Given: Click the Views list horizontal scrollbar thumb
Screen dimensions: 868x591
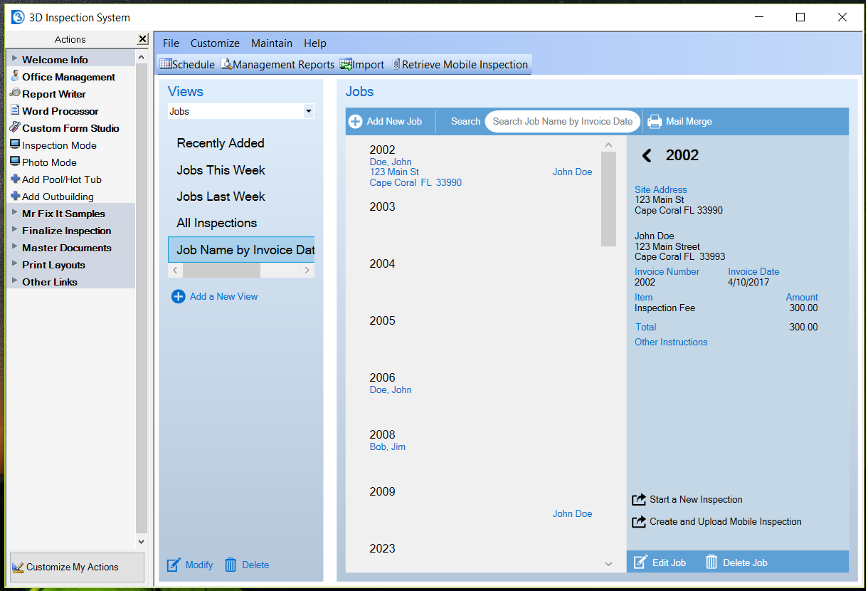Looking at the screenshot, I should [221, 271].
